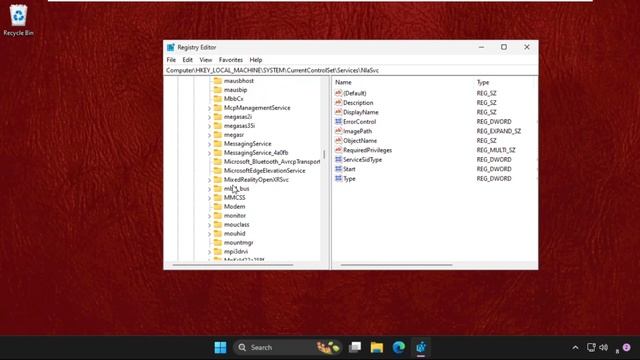Click the Registry Editor title bar icon
Screen dimensions: 640x360
click(x=171, y=47)
